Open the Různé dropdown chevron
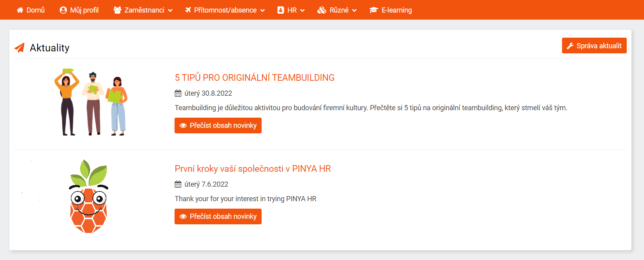Viewport: 644px width, 260px height. click(x=354, y=11)
